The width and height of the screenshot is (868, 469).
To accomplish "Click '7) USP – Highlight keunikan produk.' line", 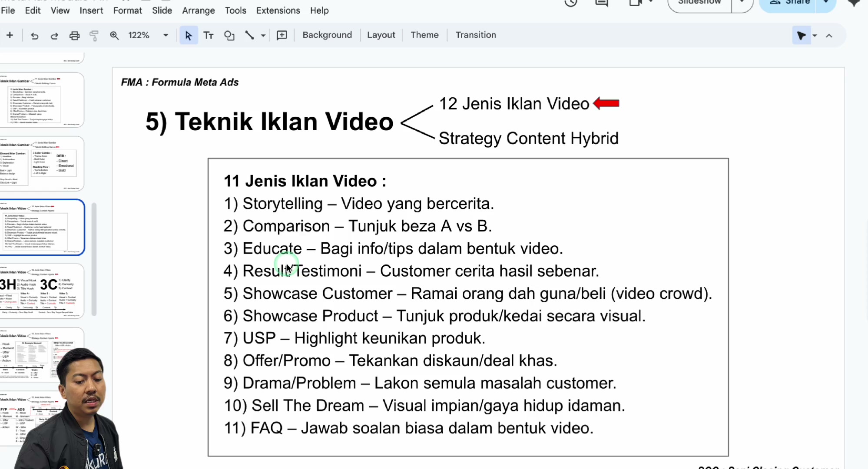I will point(354,338).
